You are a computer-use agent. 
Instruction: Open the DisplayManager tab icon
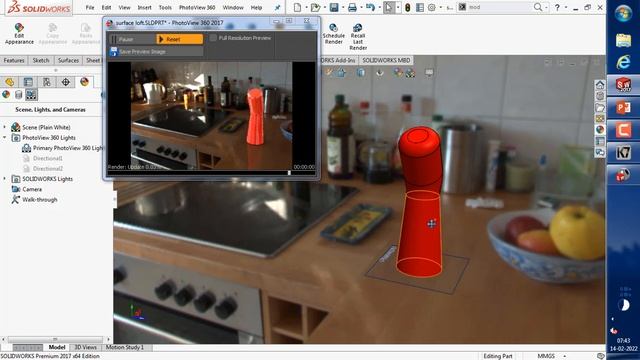click(84, 82)
